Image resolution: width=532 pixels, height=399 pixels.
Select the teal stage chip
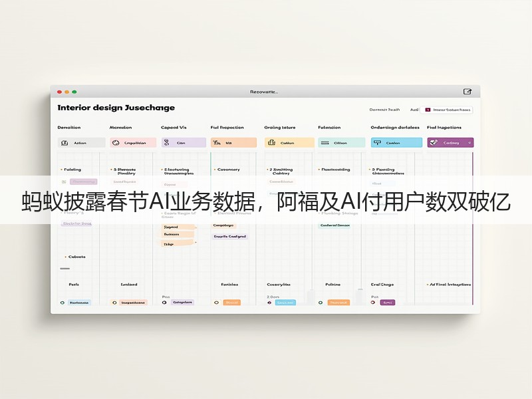coord(341,143)
